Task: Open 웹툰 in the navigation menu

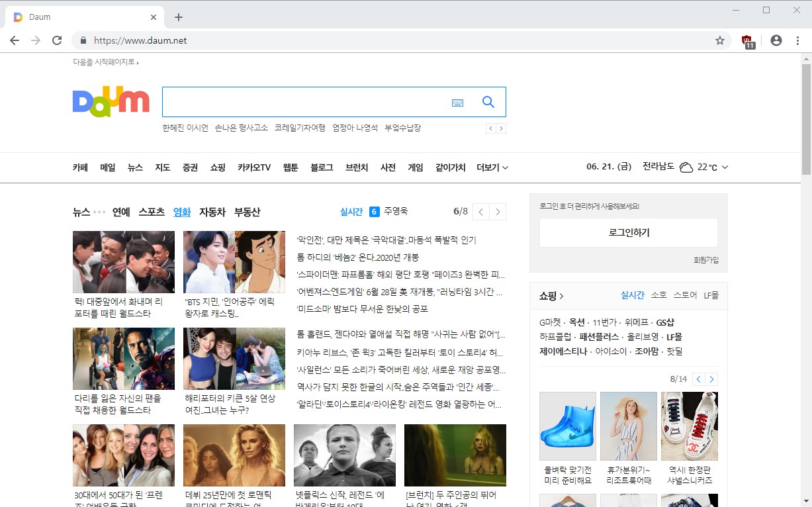Action: point(291,167)
